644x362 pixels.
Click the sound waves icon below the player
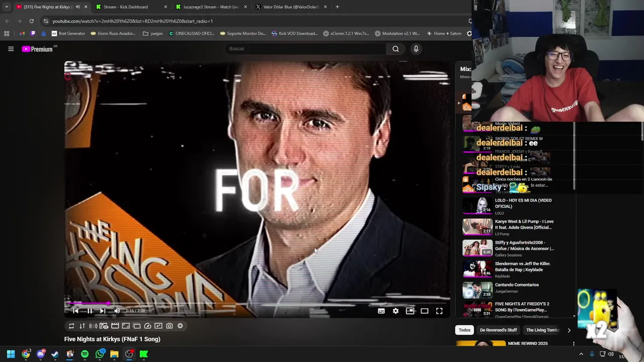(93, 326)
